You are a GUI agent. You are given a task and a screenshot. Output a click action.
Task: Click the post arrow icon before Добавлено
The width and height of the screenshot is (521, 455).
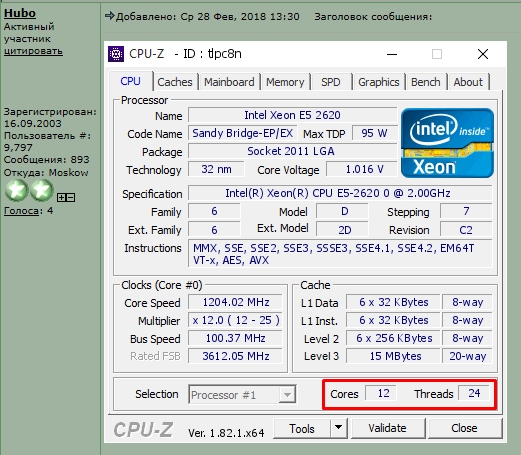(x=109, y=16)
